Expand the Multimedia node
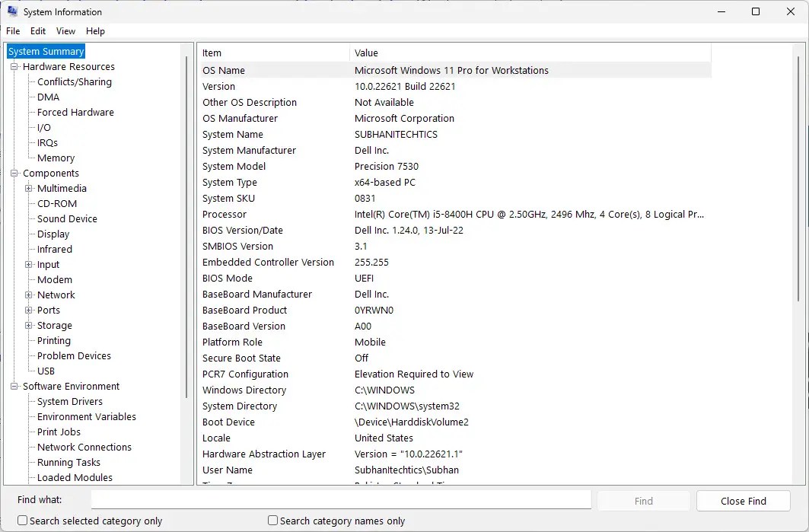The height and width of the screenshot is (532, 809). click(29, 188)
